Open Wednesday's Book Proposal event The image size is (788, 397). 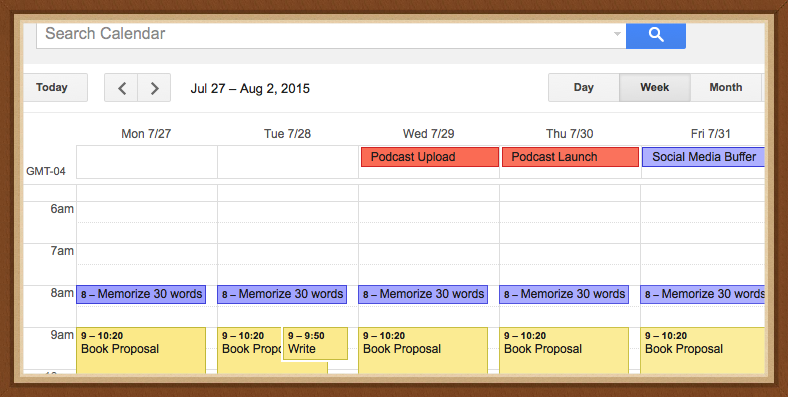tap(423, 350)
